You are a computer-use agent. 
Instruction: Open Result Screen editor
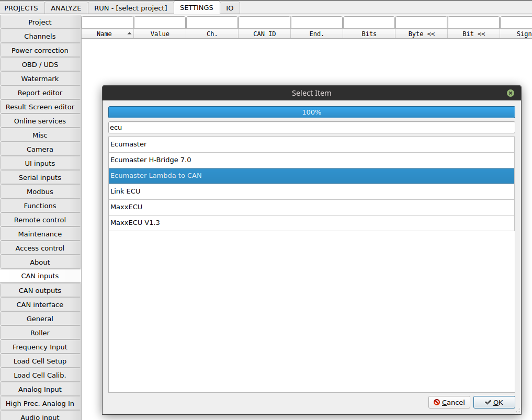pyautogui.click(x=40, y=107)
